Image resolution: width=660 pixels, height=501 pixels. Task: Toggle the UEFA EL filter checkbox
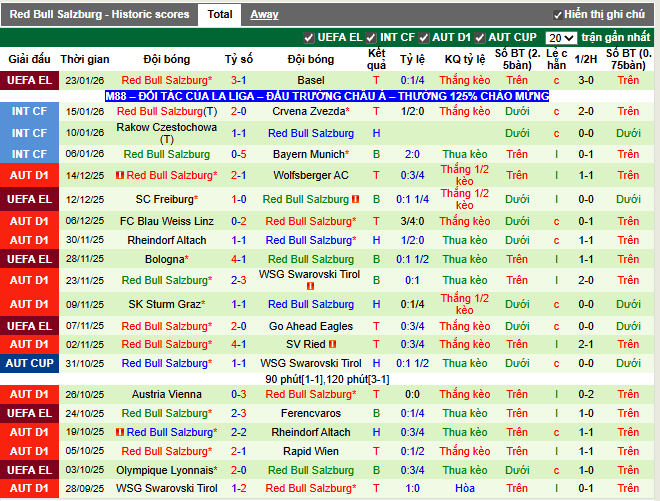pyautogui.click(x=309, y=38)
